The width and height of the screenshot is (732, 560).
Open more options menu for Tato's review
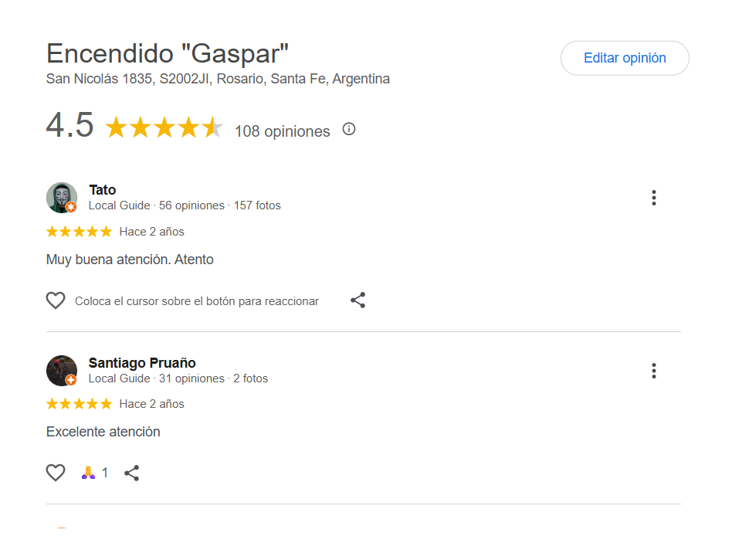(653, 198)
